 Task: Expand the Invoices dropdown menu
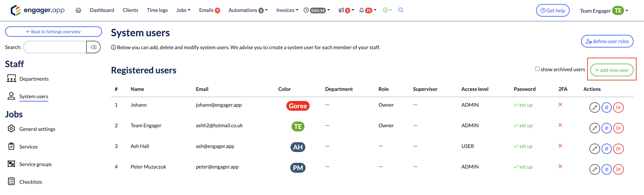tap(287, 10)
